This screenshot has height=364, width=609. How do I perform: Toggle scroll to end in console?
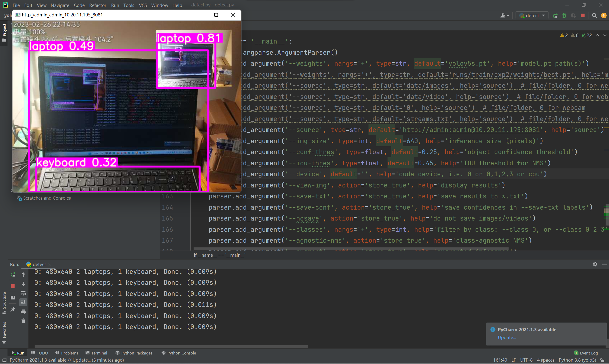pos(23,302)
